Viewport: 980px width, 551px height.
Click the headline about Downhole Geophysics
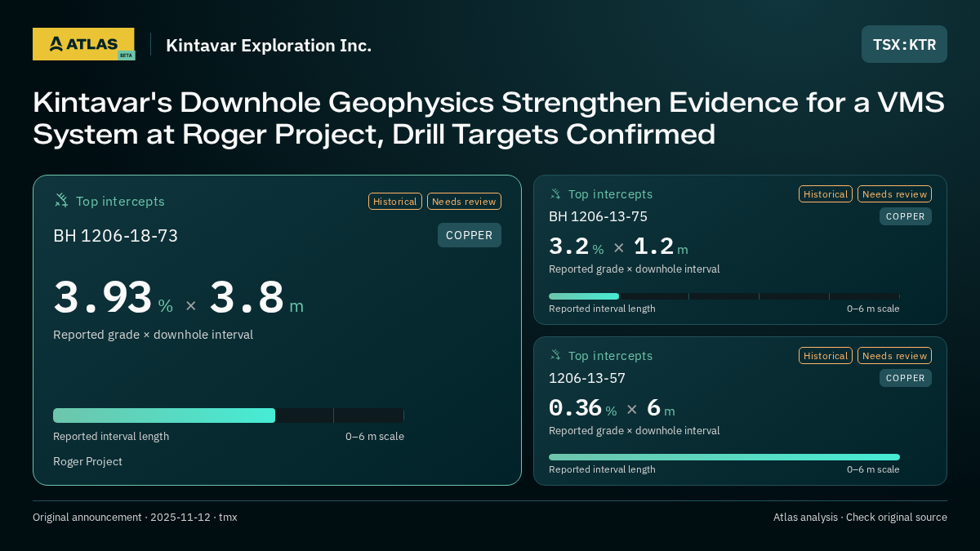tap(488, 118)
